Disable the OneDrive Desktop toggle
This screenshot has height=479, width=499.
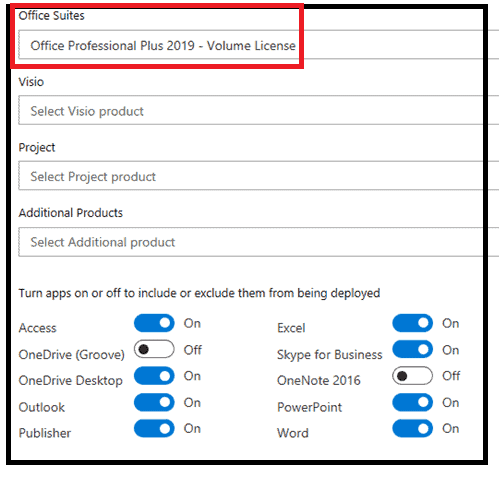[154, 376]
